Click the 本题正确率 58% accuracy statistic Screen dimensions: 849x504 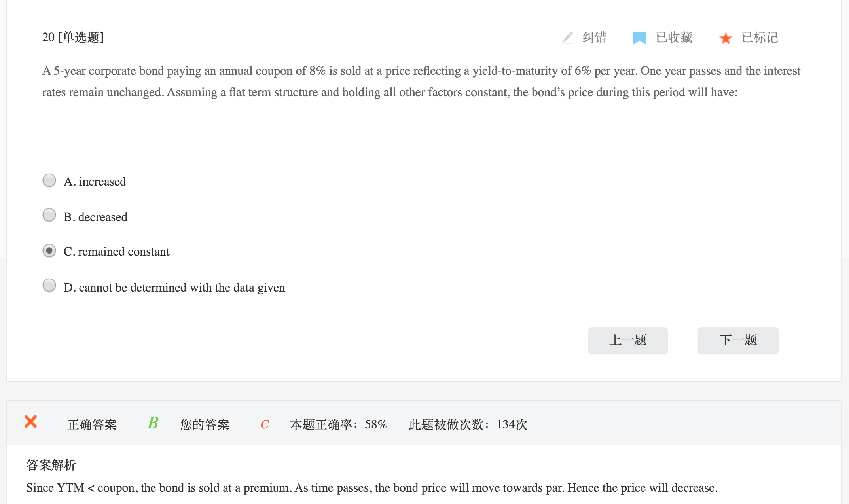pos(338,424)
